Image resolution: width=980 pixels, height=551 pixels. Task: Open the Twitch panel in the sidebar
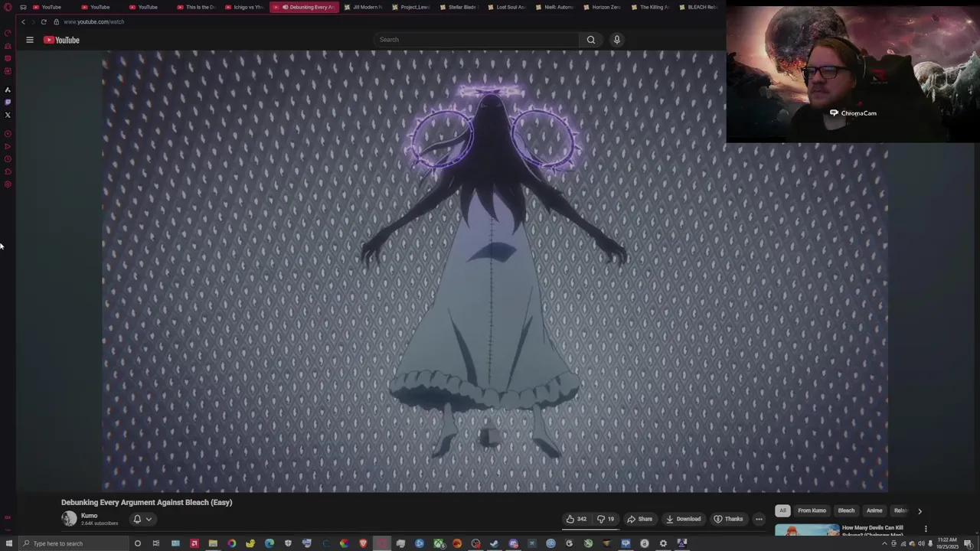click(x=8, y=102)
